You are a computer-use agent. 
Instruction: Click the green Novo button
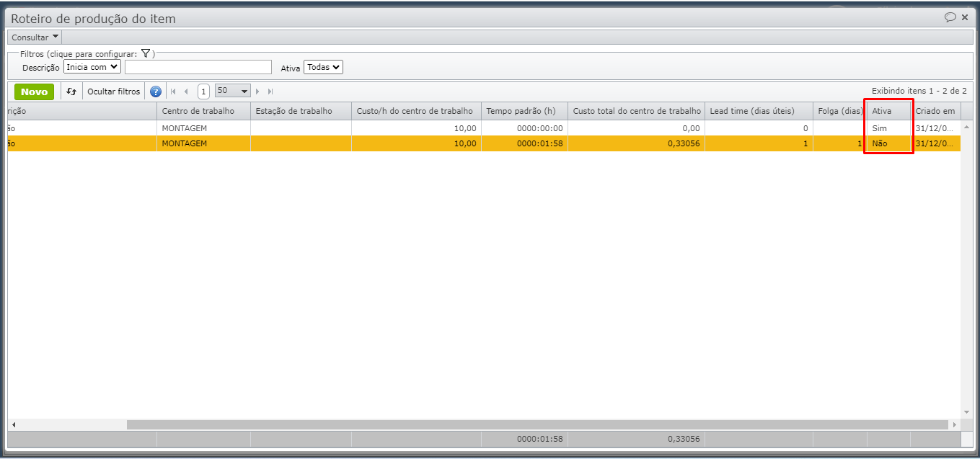click(x=34, y=92)
